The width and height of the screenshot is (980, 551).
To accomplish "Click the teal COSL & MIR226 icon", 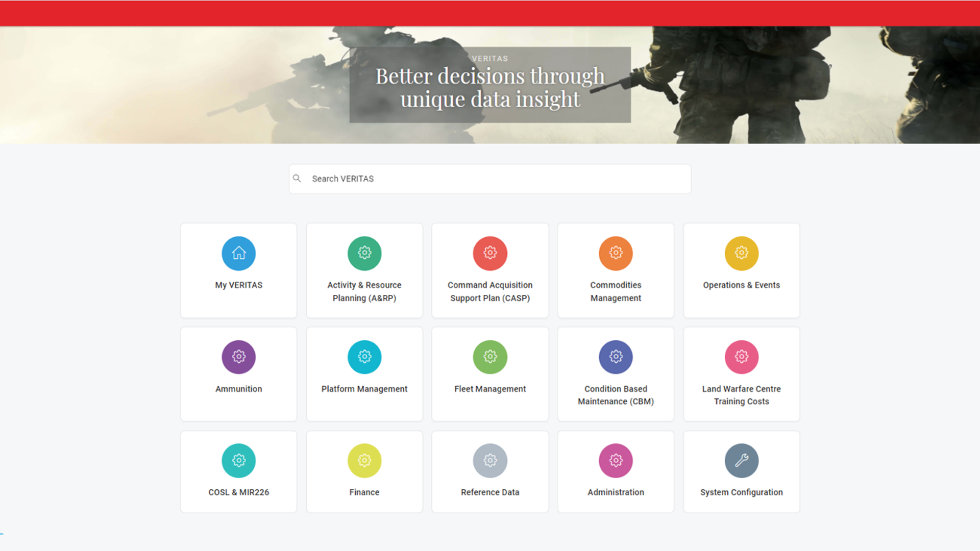I will point(238,460).
